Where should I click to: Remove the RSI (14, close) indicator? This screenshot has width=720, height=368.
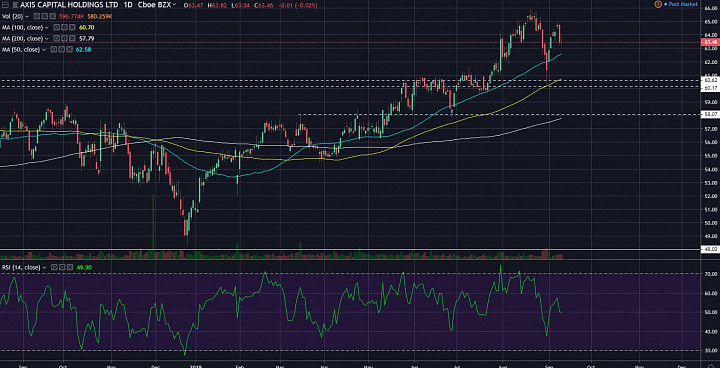[x=70, y=267]
